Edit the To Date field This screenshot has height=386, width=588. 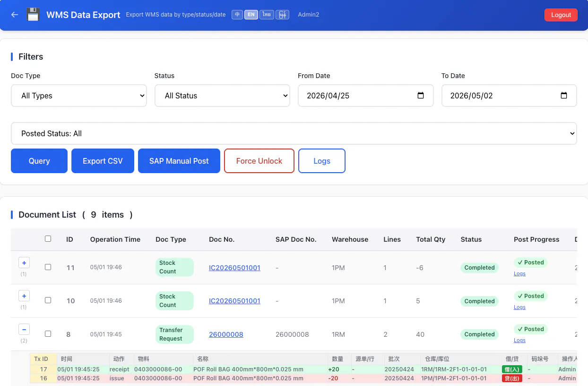click(509, 96)
